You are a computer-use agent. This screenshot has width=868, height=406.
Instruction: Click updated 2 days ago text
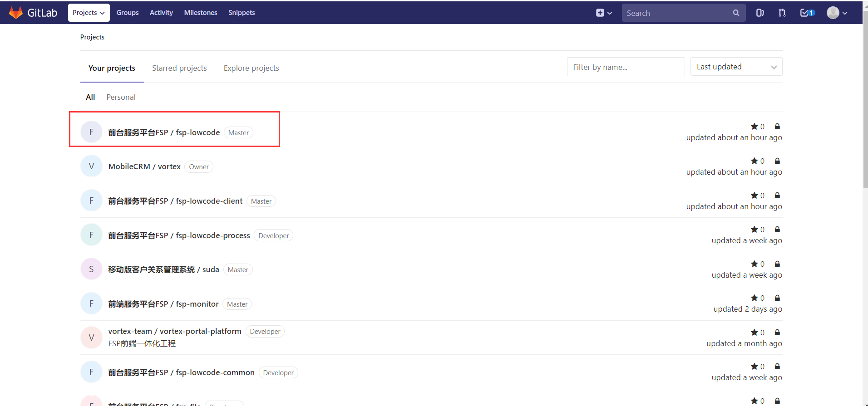coord(748,309)
